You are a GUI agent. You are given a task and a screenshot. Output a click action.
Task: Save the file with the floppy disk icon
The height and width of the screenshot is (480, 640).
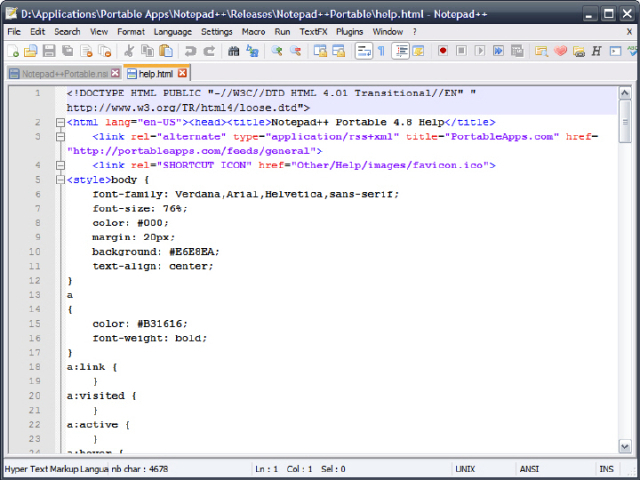pyautogui.click(x=49, y=51)
